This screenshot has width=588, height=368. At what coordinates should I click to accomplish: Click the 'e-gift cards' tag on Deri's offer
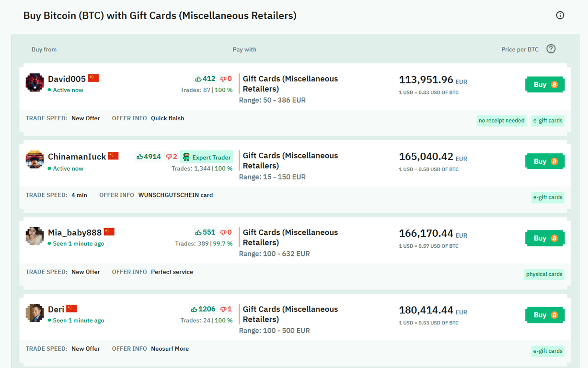pyautogui.click(x=548, y=351)
